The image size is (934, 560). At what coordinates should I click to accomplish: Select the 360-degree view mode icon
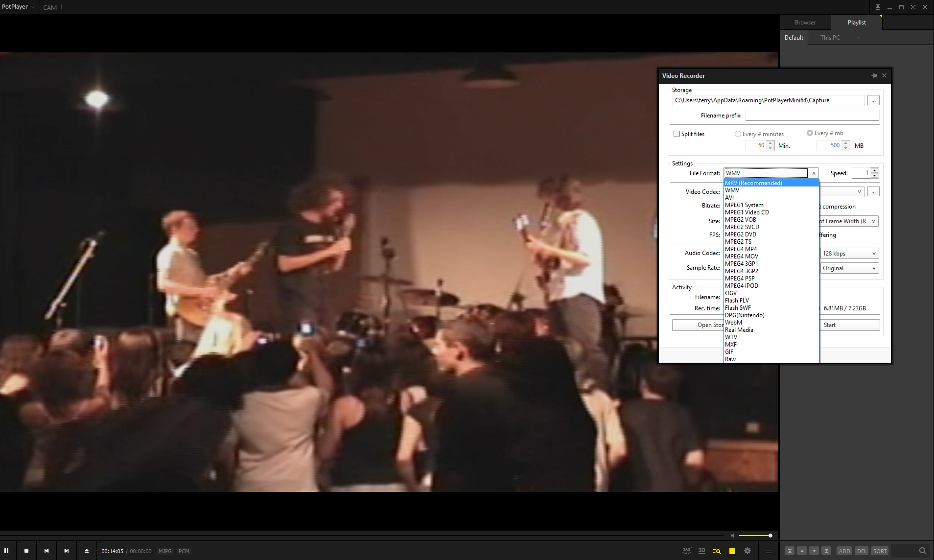(x=687, y=550)
